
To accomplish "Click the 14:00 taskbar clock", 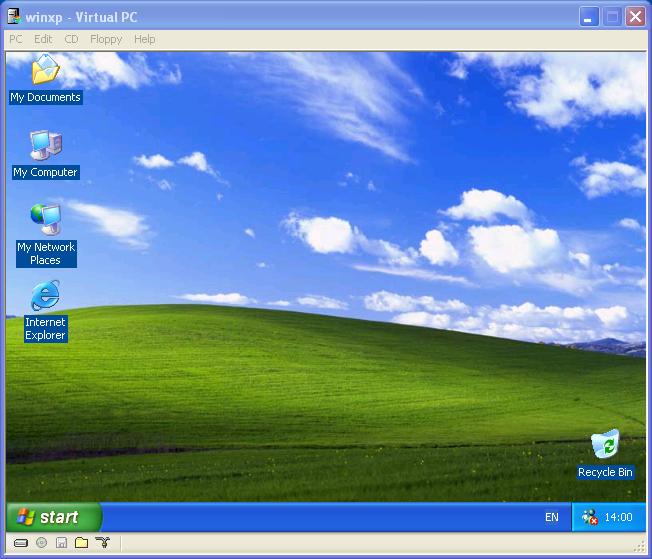I will (618, 517).
